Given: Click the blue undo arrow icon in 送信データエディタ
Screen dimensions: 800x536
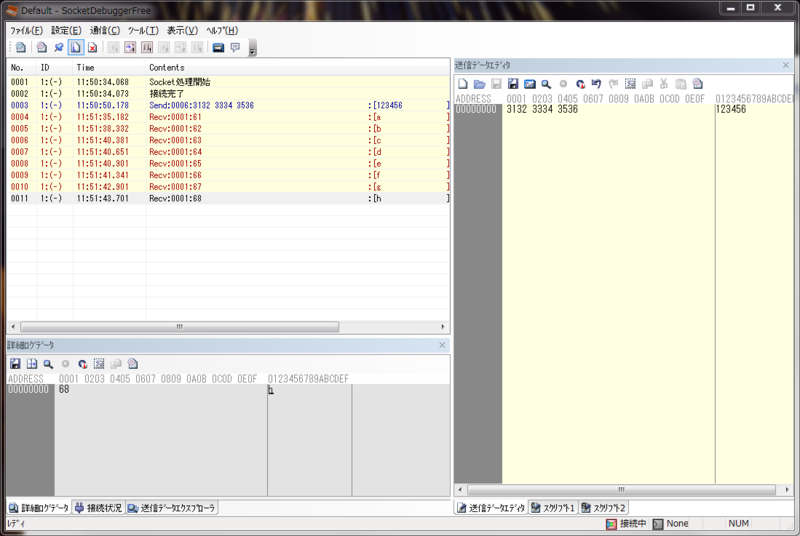Looking at the screenshot, I should (x=596, y=84).
